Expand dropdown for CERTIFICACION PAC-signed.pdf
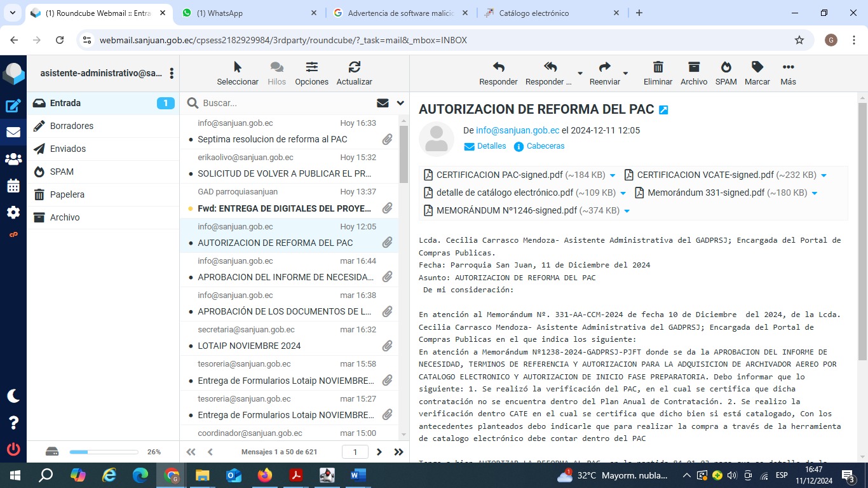Screen dimensions: 868x488 pos(613,175)
